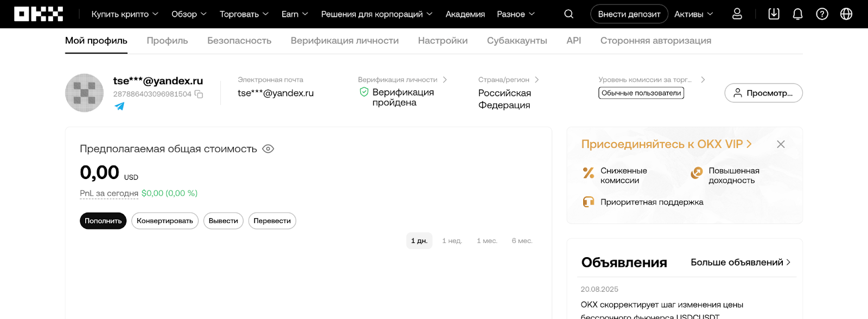
Task: Switch to the Настройки tab
Action: click(443, 41)
